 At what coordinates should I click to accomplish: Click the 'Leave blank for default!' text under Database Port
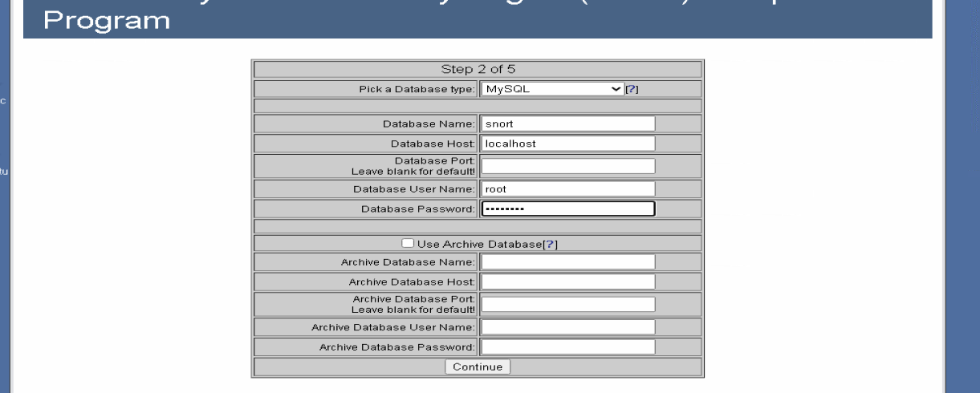pyautogui.click(x=413, y=172)
